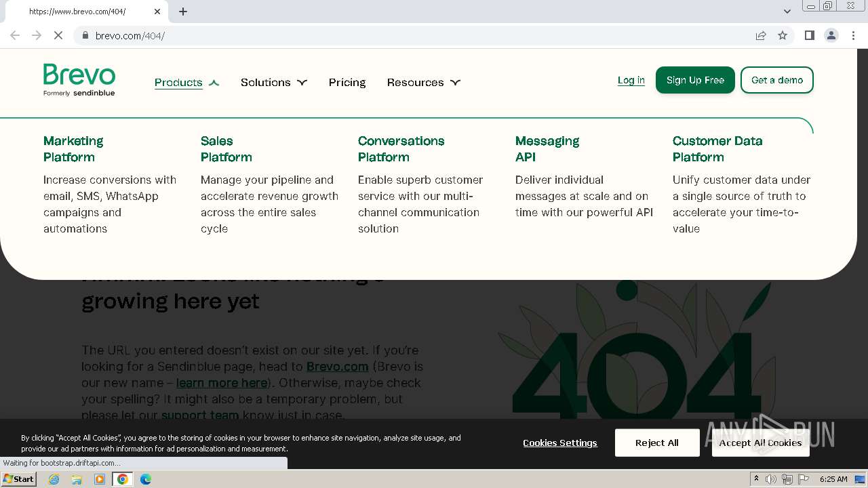Click 'Manage your pipeline' description text
This screenshot has height=488, width=868.
pos(269,204)
